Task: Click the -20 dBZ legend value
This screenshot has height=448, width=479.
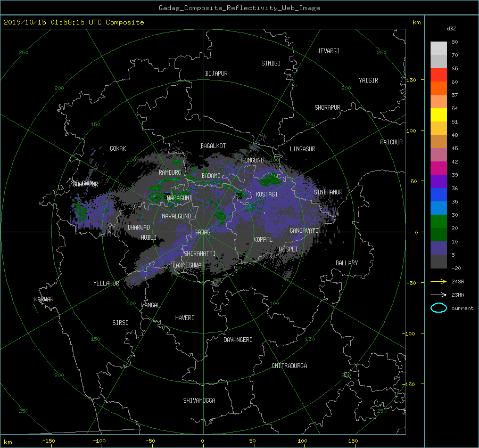Action: click(456, 268)
